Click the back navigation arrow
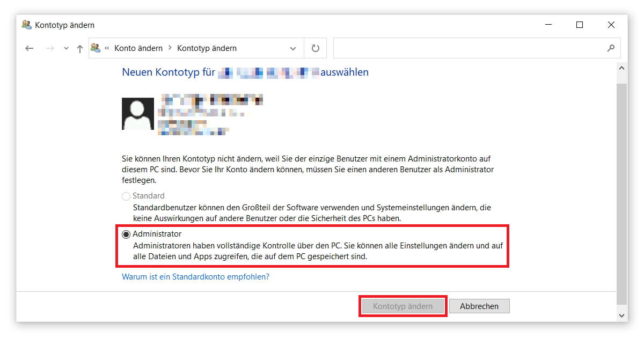The width and height of the screenshot is (644, 338). [30, 48]
